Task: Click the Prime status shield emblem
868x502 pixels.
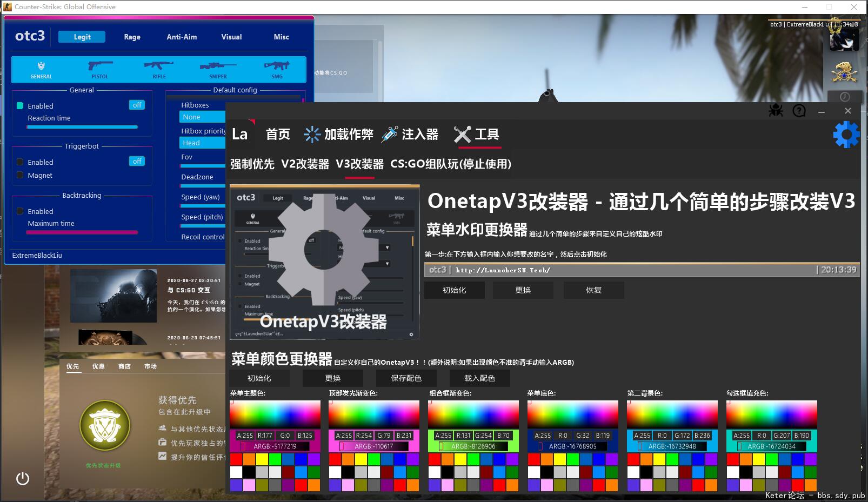Action: pos(105,426)
